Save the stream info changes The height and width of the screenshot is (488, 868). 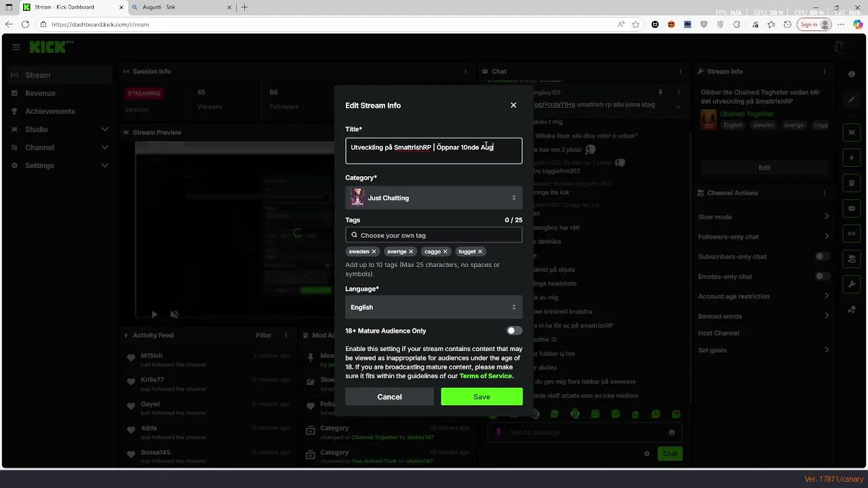481,396
